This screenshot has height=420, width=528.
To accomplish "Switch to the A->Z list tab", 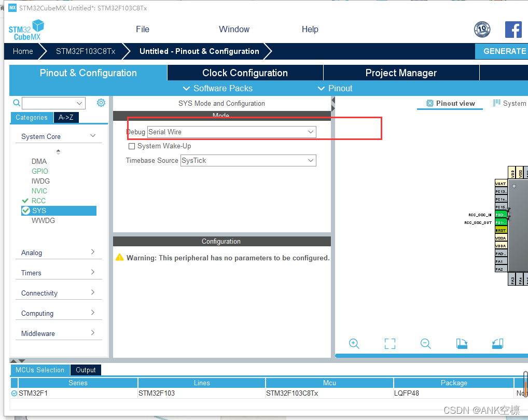I will pyautogui.click(x=66, y=118).
